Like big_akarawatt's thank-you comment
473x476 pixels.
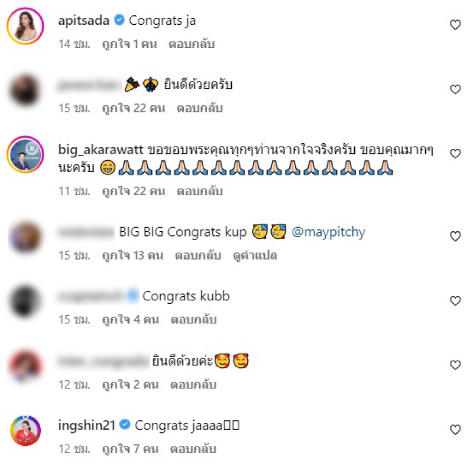coord(455,154)
